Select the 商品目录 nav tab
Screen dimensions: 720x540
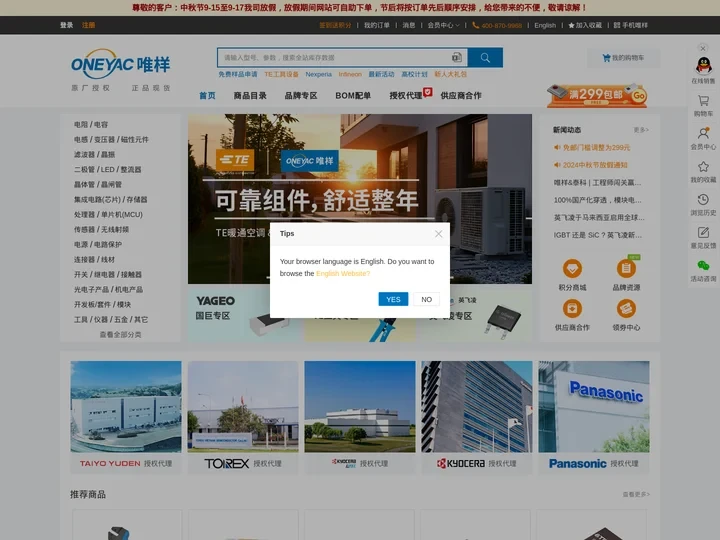click(250, 96)
